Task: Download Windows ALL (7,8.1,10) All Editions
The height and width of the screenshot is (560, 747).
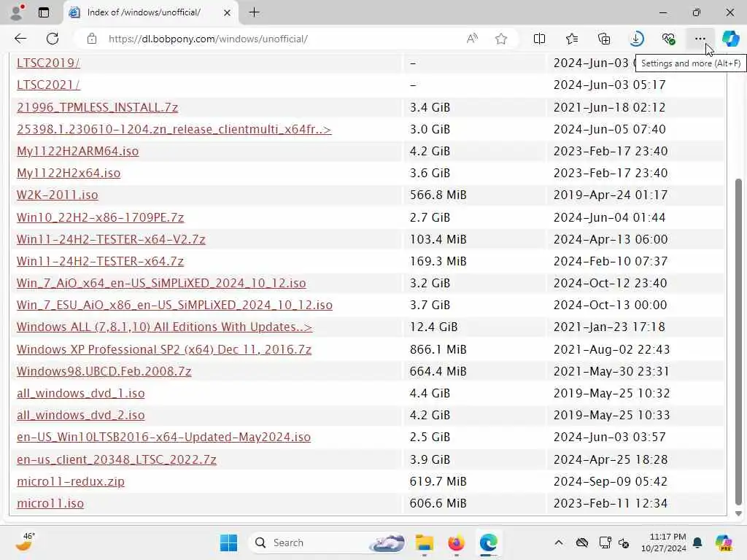Action: pyautogui.click(x=164, y=327)
